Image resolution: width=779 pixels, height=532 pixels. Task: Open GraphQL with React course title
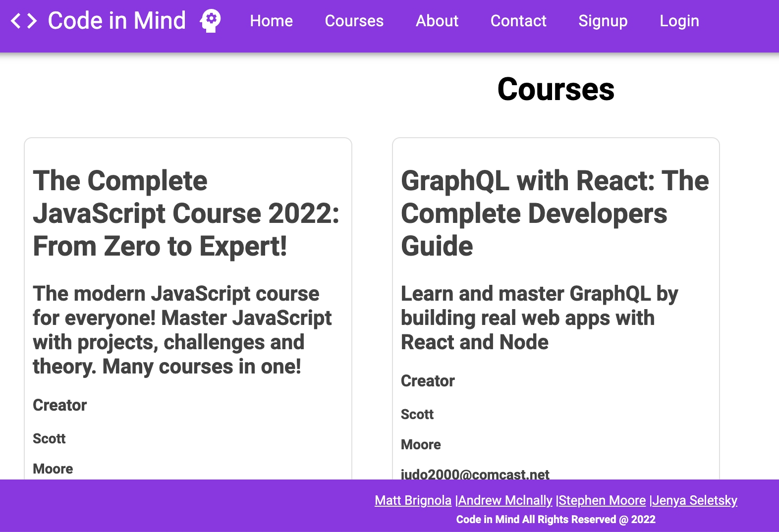coord(555,213)
